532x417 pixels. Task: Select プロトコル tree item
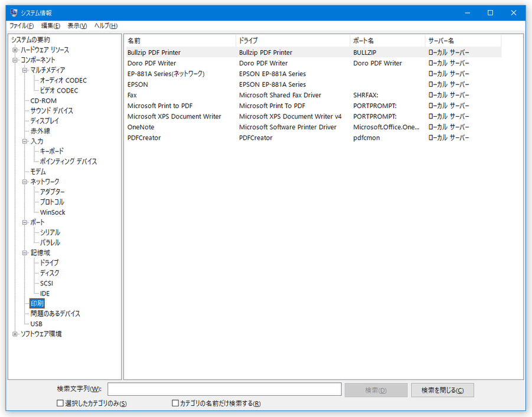pyautogui.click(x=52, y=202)
